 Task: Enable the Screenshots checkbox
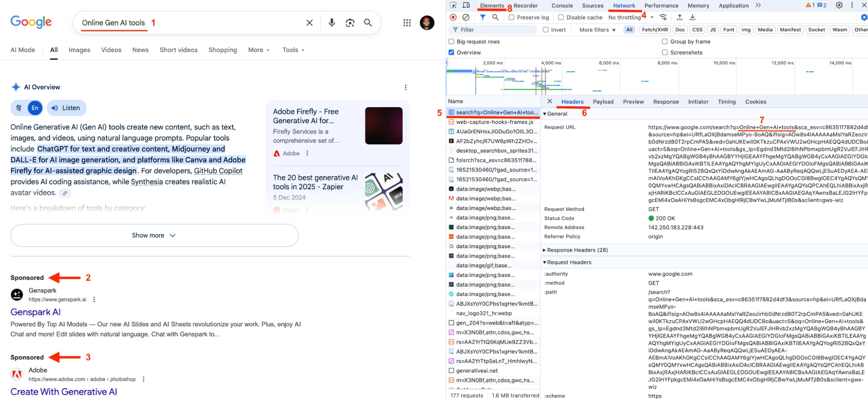[665, 52]
